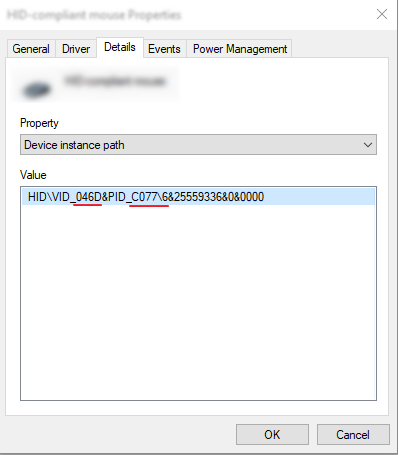Click the OK button

(272, 434)
